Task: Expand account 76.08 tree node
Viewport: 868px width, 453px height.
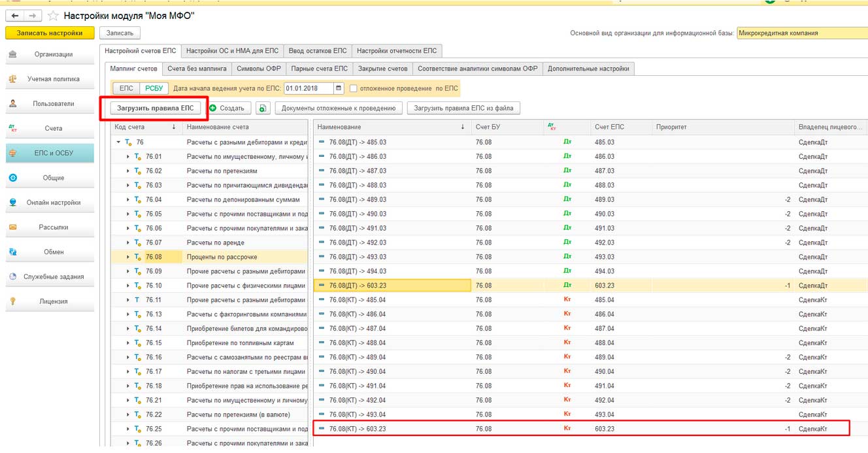Action: (128, 257)
